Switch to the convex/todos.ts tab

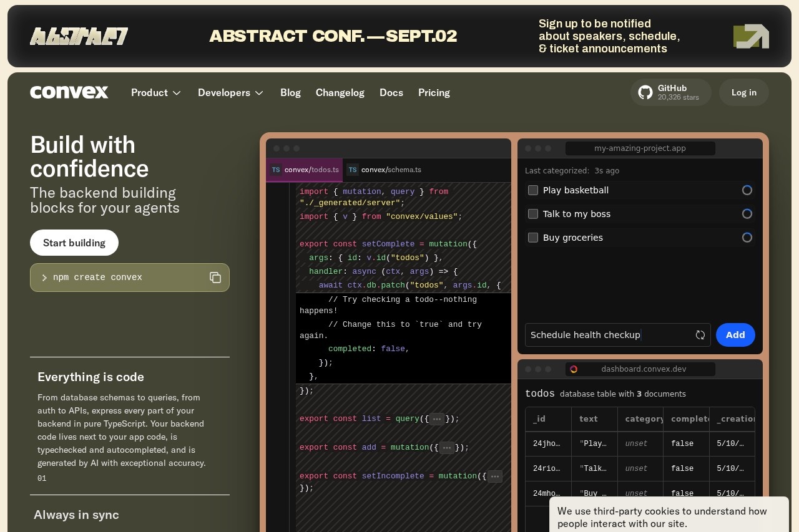tap(304, 170)
